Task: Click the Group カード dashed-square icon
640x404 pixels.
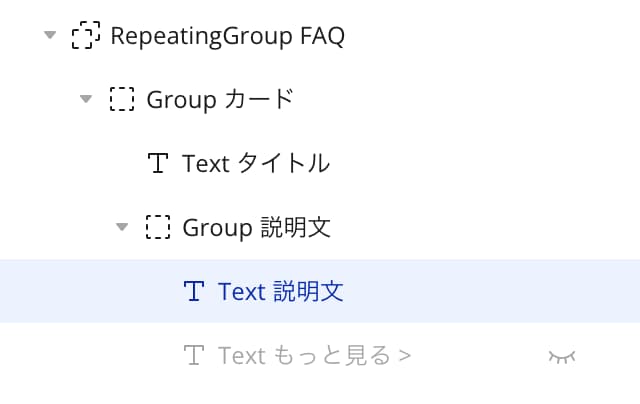Action: (122, 99)
